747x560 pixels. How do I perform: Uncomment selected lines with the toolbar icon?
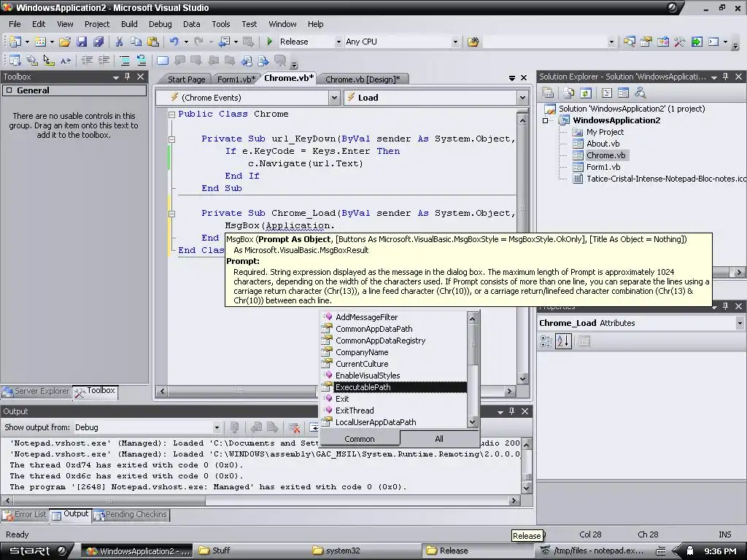pyautogui.click(x=142, y=61)
